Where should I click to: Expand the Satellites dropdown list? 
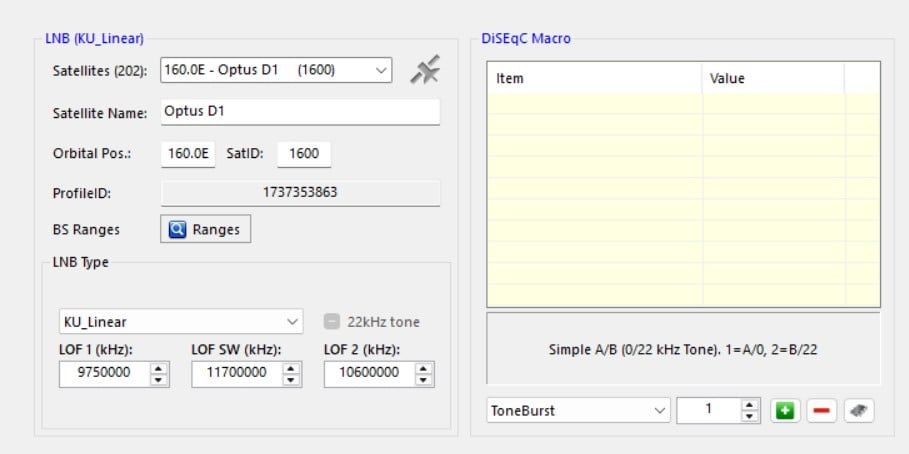pos(381,71)
